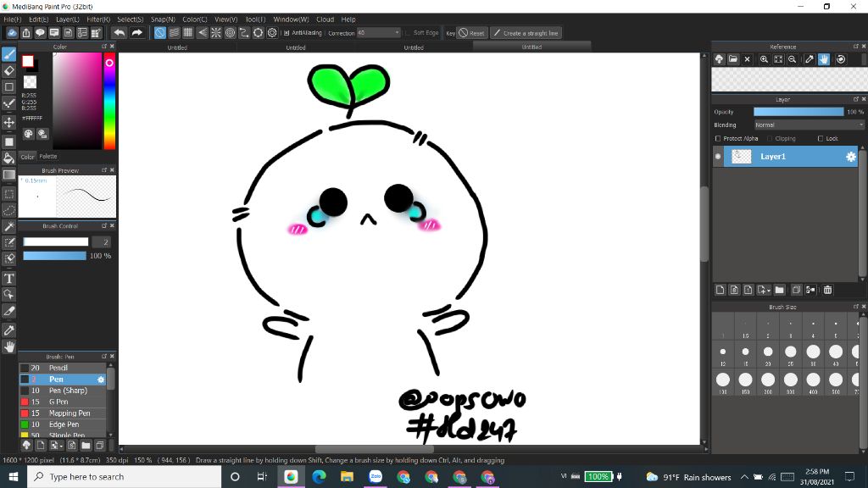Image resolution: width=868 pixels, height=488 pixels.
Task: Click Create a straight line button
Action: (x=526, y=33)
